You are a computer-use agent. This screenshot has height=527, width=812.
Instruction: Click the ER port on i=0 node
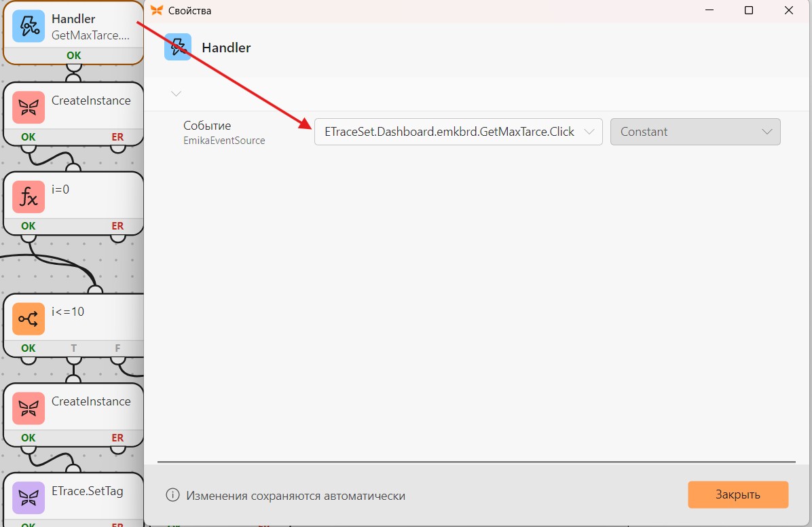(117, 226)
